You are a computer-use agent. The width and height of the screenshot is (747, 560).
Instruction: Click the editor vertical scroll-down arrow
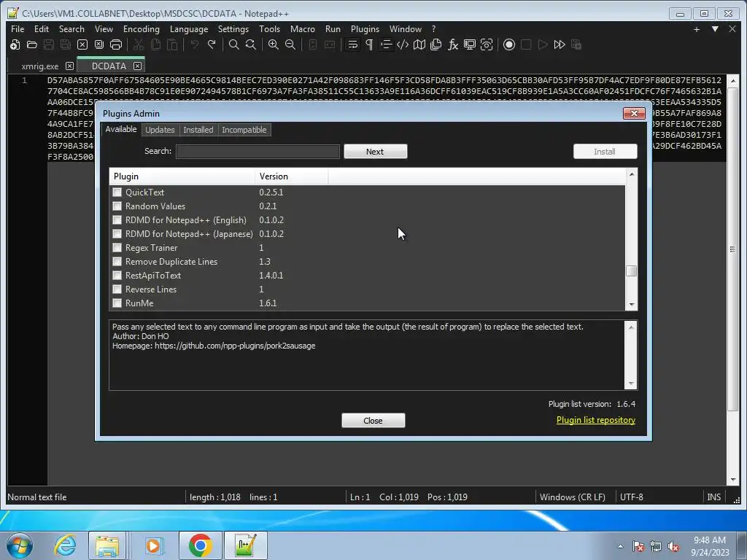pyautogui.click(x=733, y=480)
